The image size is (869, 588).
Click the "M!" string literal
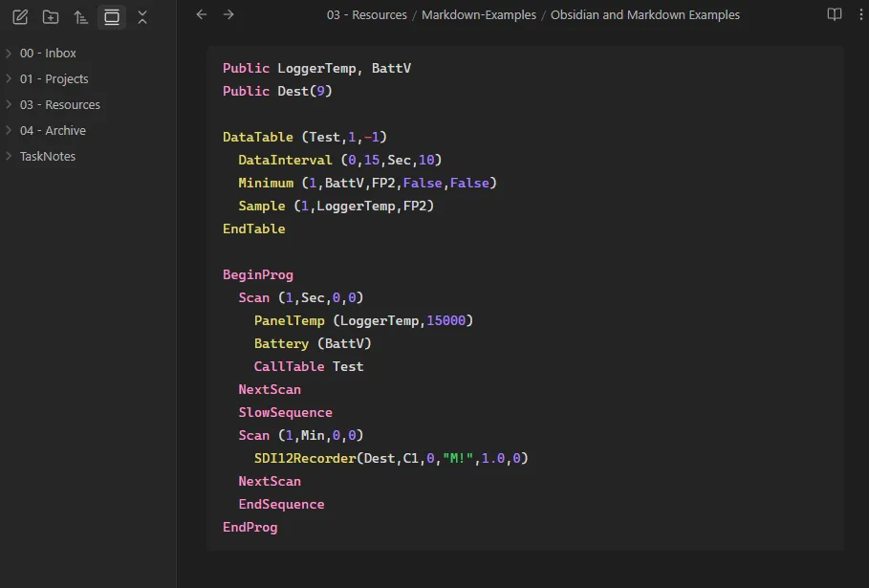pyautogui.click(x=458, y=458)
